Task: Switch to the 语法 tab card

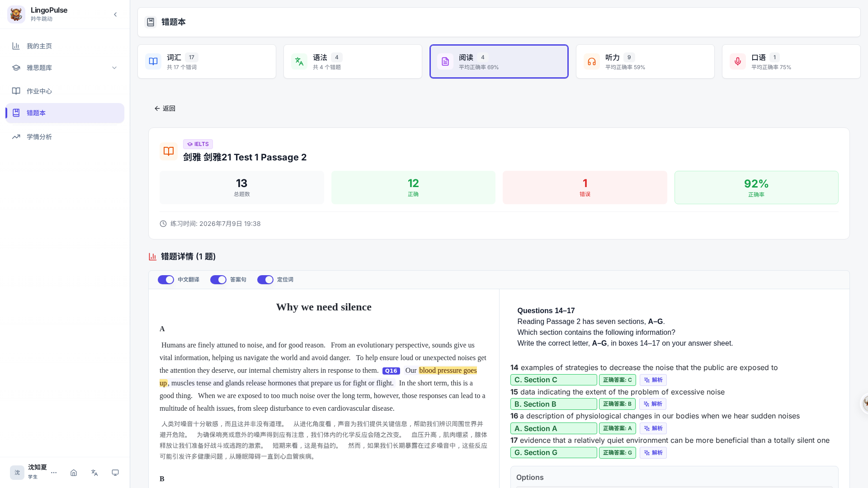Action: (x=353, y=61)
